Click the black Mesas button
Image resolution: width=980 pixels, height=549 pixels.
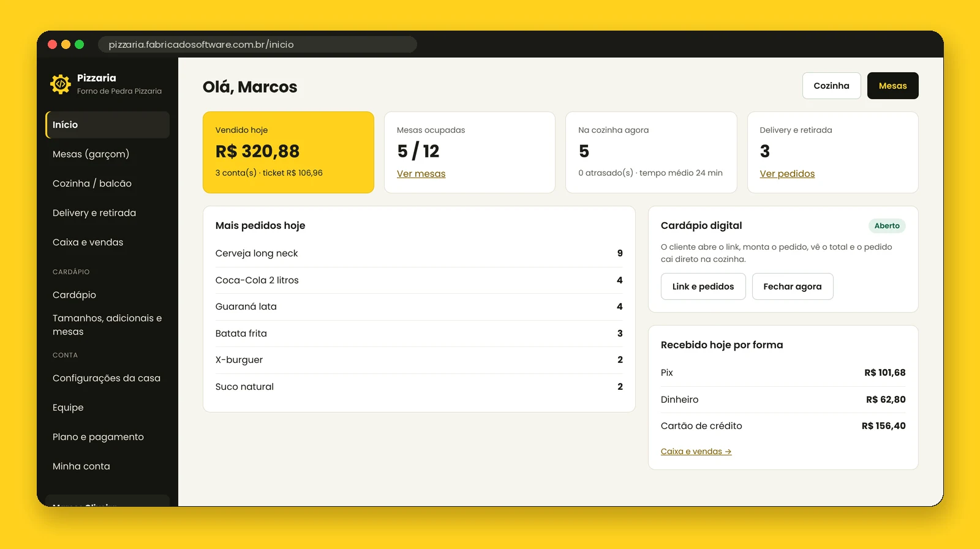coord(892,86)
